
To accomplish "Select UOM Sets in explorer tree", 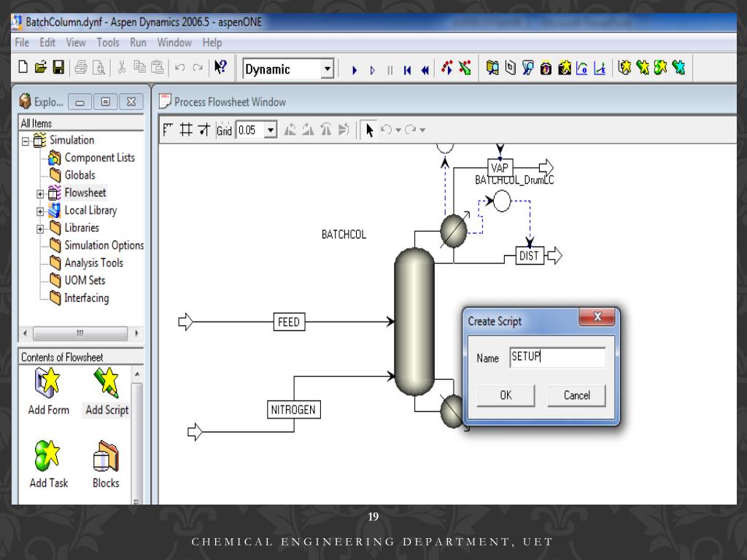I will [x=85, y=281].
